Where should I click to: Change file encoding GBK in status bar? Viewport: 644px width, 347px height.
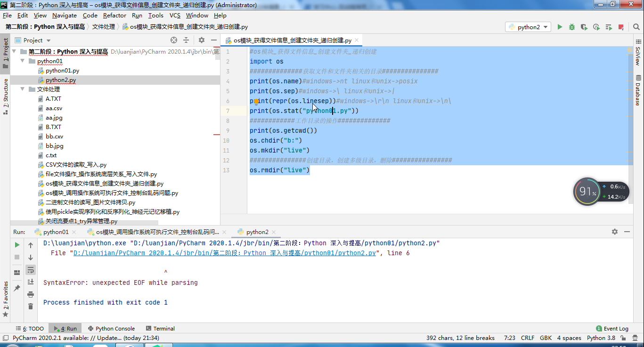point(546,338)
